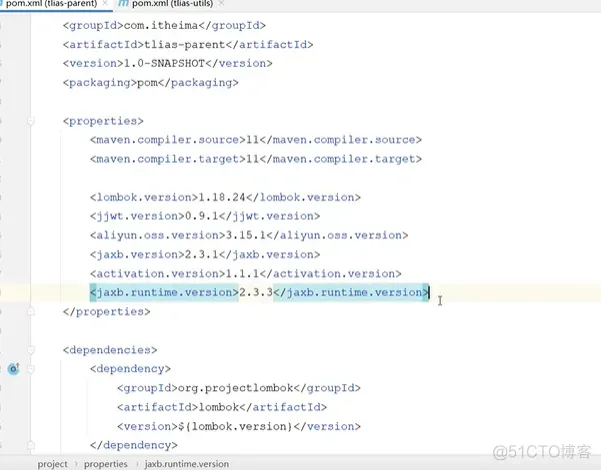Click the 'pom' packaging value
601x470 pixels.
(148, 83)
